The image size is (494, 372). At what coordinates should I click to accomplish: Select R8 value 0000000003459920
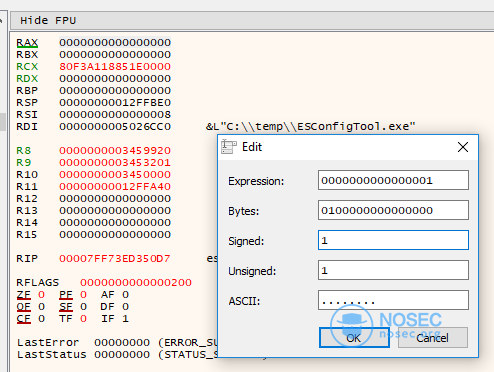click(115, 151)
